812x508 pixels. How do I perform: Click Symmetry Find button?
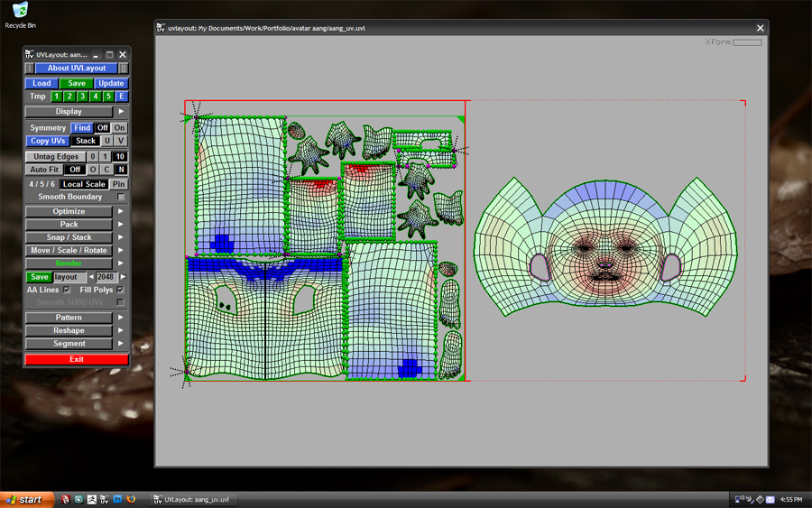click(x=82, y=128)
